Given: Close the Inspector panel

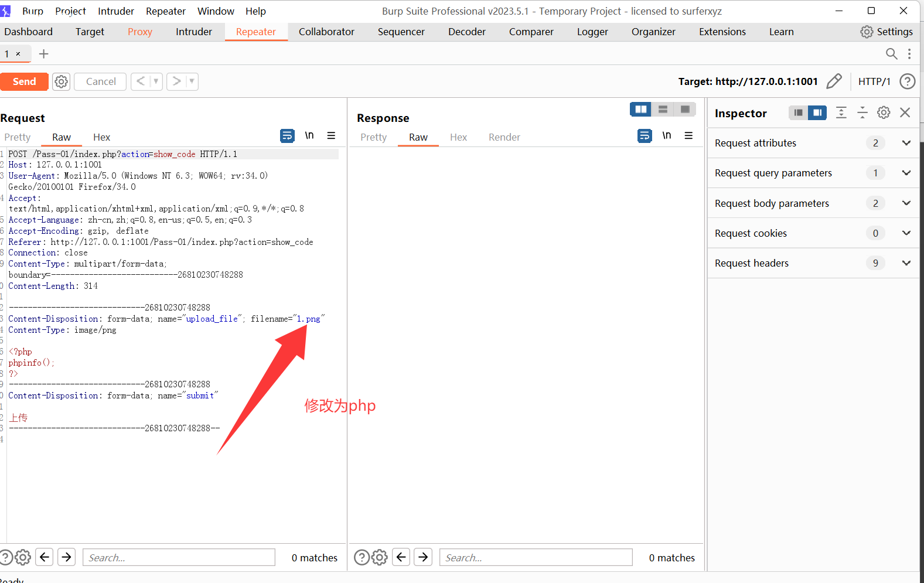Looking at the screenshot, I should click(x=905, y=112).
